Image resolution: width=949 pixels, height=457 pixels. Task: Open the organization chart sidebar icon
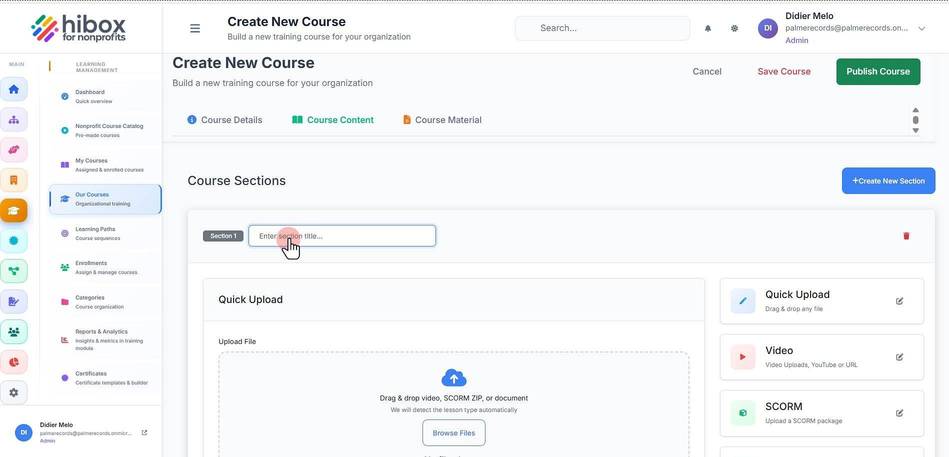point(14,120)
